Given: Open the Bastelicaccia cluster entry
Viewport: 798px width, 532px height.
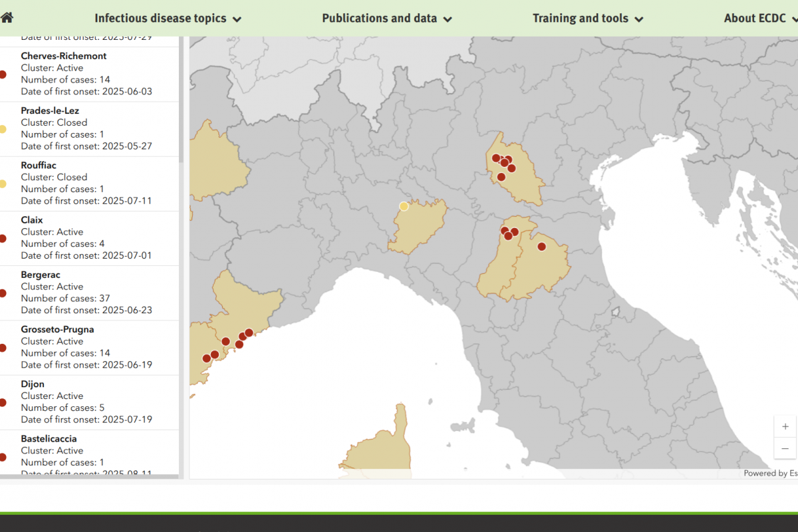Looking at the screenshot, I should 86,452.
